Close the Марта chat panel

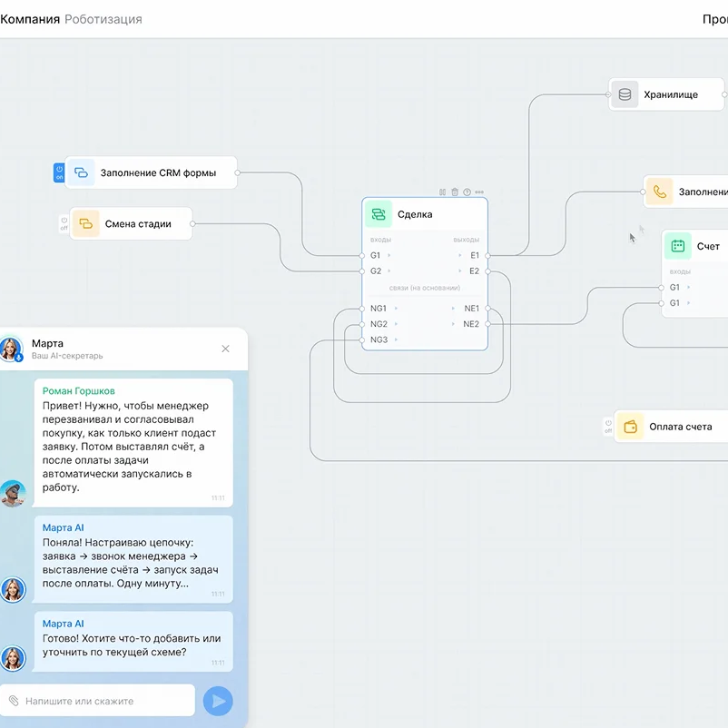[226, 349]
